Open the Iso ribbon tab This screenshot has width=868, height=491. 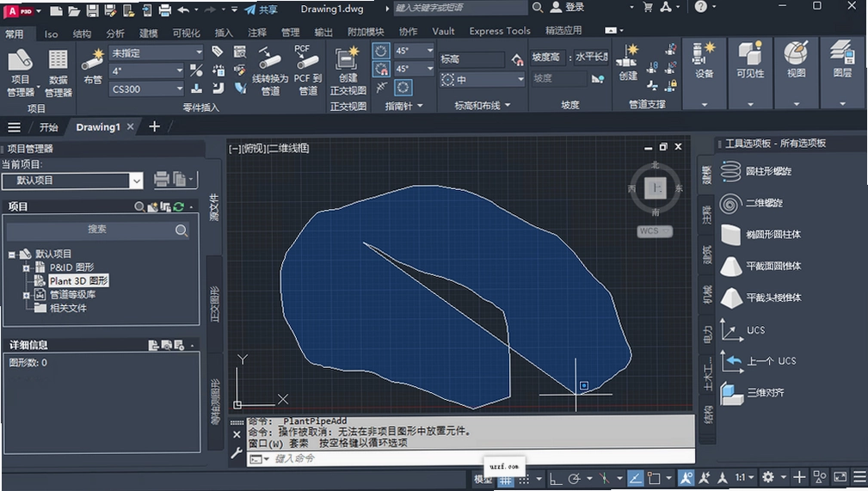[51, 34]
